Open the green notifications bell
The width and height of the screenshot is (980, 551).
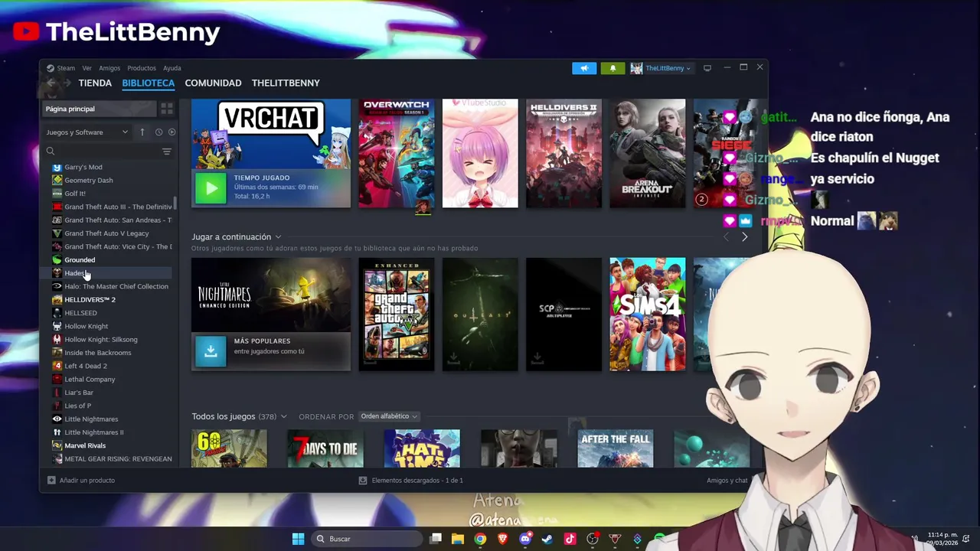click(x=612, y=68)
